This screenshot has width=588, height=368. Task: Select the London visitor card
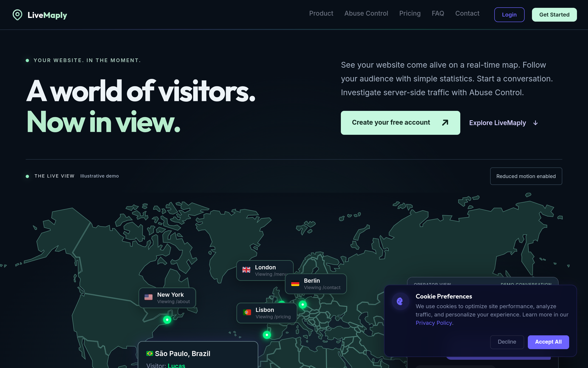(x=265, y=270)
